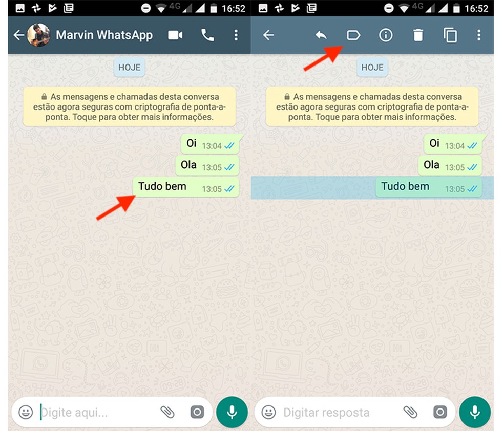This screenshot has height=431, width=504.
Task: Exit selection mode with the back arrow
Action: (x=268, y=35)
